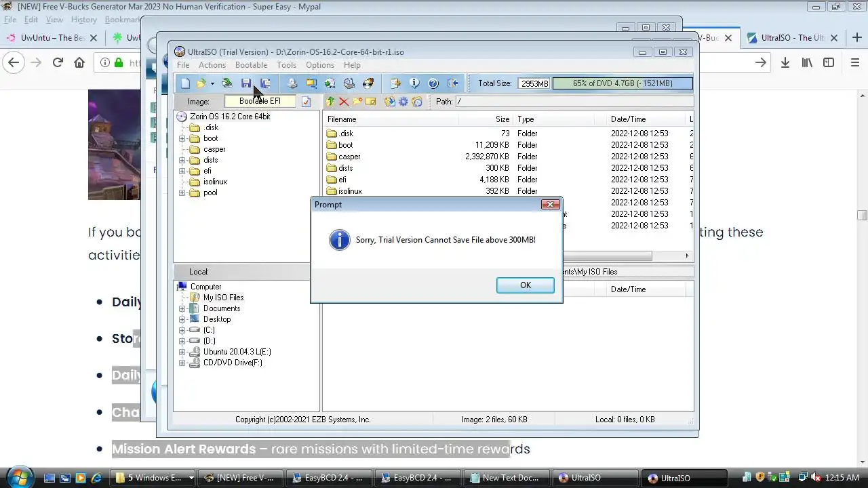
Task: Sort the file list by Size column header
Action: coord(486,119)
